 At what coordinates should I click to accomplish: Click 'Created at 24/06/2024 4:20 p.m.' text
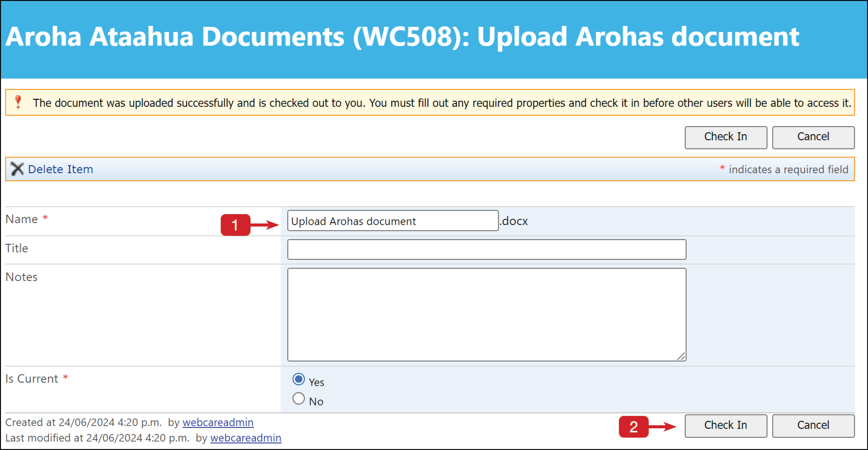[83, 422]
